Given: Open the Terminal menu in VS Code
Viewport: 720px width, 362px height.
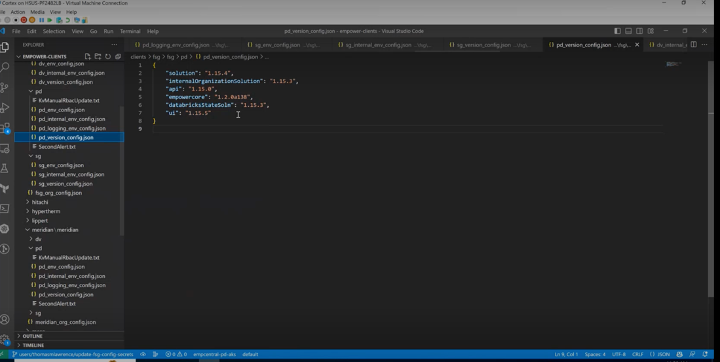Looking at the screenshot, I should pyautogui.click(x=130, y=31).
